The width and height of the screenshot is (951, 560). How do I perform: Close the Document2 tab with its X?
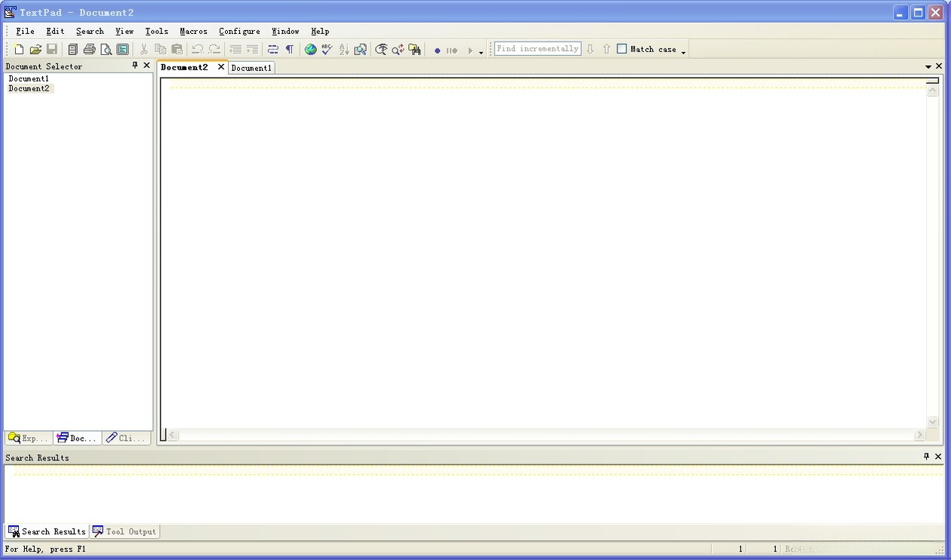coord(221,67)
